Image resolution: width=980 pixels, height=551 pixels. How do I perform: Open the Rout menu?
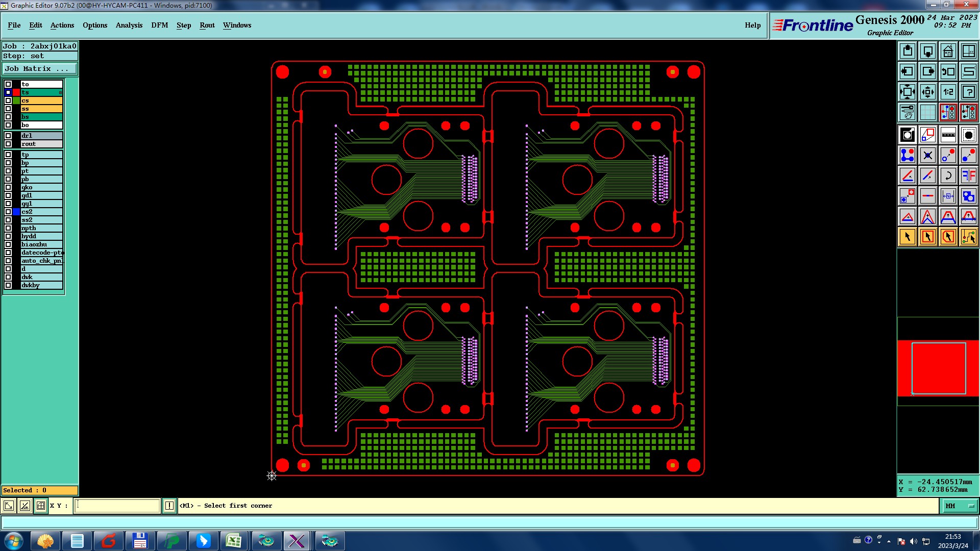207,25
